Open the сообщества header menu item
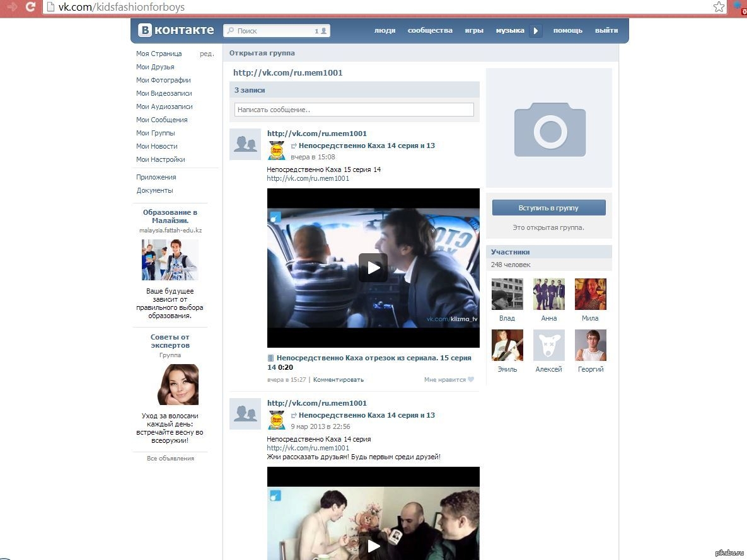This screenshot has height=560, width=747. point(430,30)
